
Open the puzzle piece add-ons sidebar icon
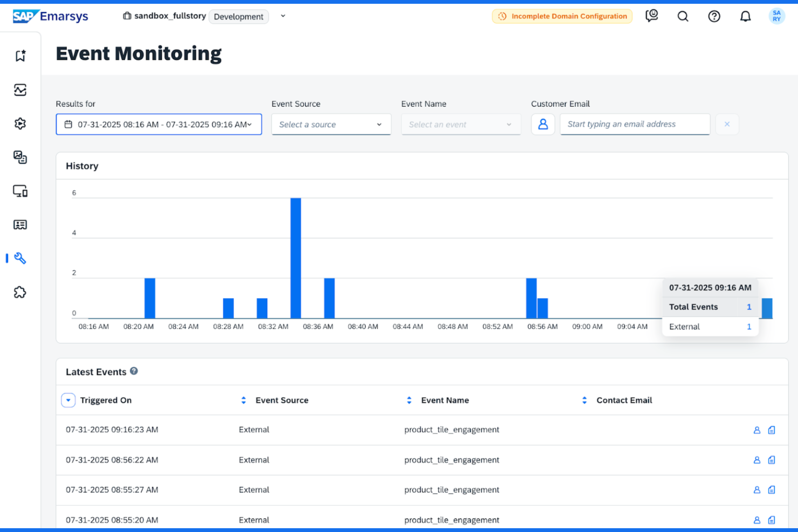coord(20,292)
